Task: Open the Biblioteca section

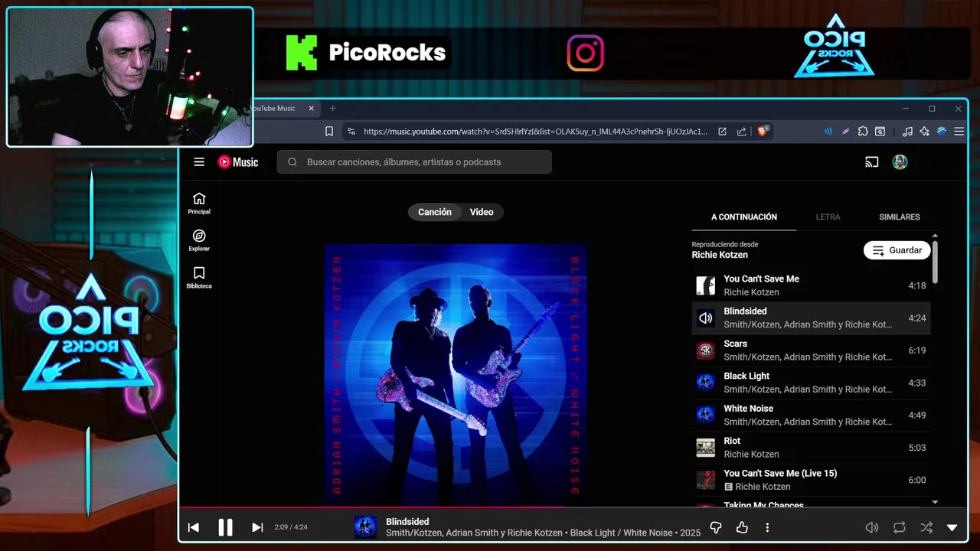Action: coord(199,278)
